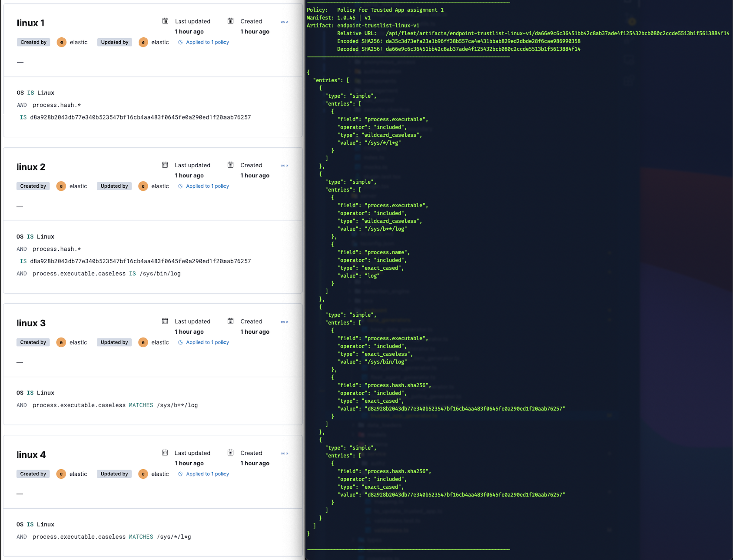The width and height of the screenshot is (733, 560).
Task: Click Created by avatar in linux 2
Action: (61, 186)
